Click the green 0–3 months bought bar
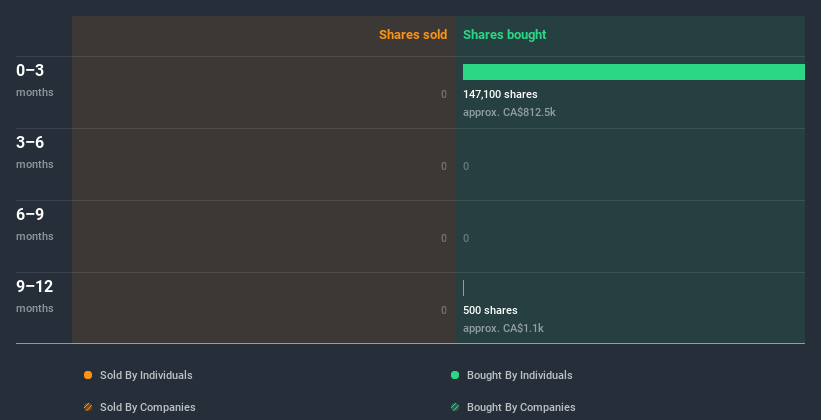 pyautogui.click(x=634, y=72)
